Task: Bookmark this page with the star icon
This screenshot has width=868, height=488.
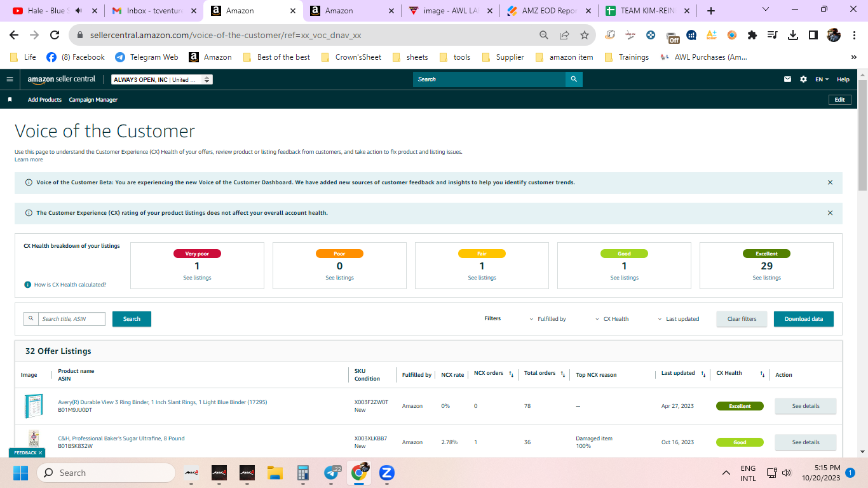Action: click(584, 35)
